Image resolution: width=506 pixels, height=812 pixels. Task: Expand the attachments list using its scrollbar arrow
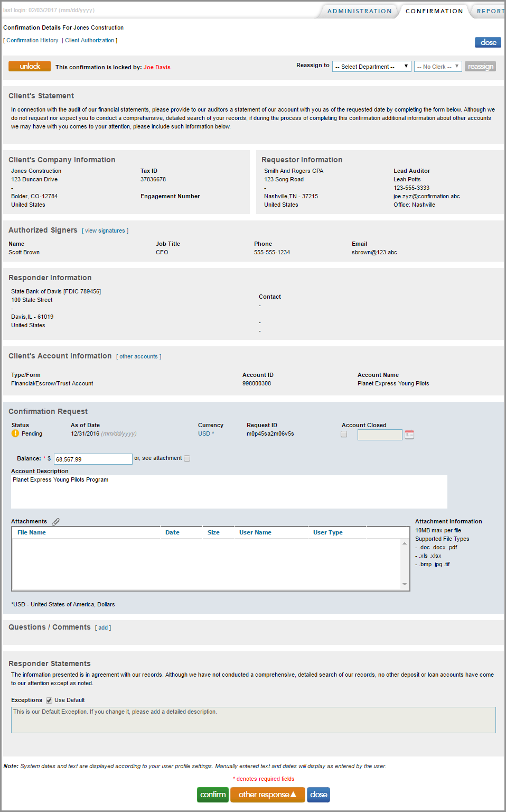[x=405, y=585]
